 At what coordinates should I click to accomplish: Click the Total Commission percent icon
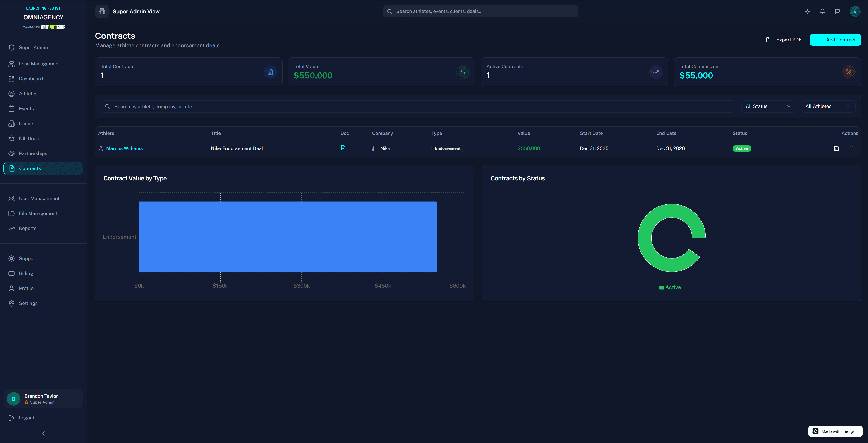[849, 72]
